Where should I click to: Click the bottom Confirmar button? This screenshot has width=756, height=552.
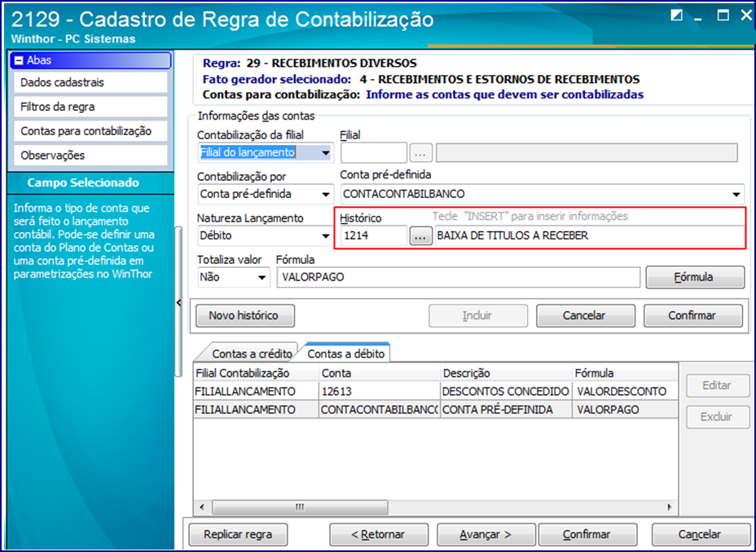coord(587,535)
